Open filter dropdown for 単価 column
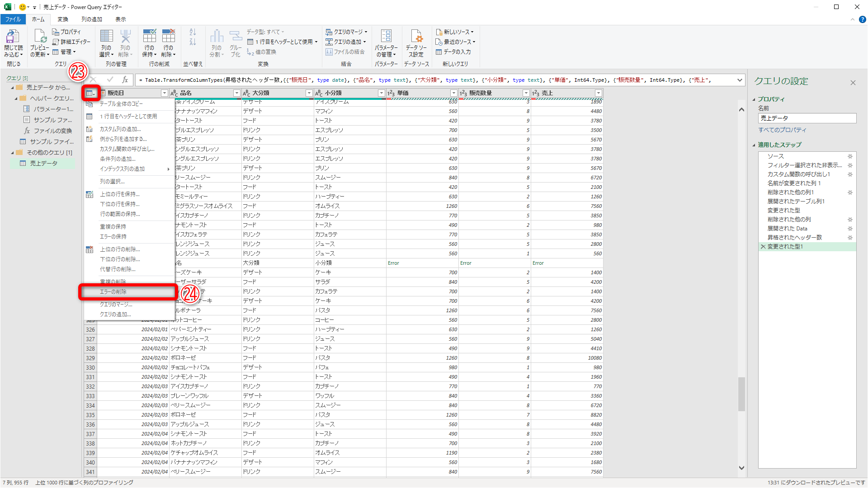 coord(453,93)
